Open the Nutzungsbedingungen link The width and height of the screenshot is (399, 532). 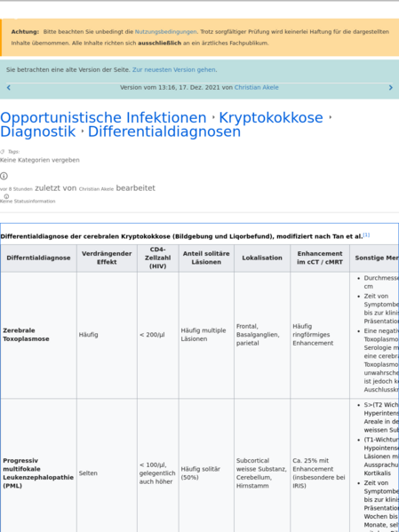165,32
